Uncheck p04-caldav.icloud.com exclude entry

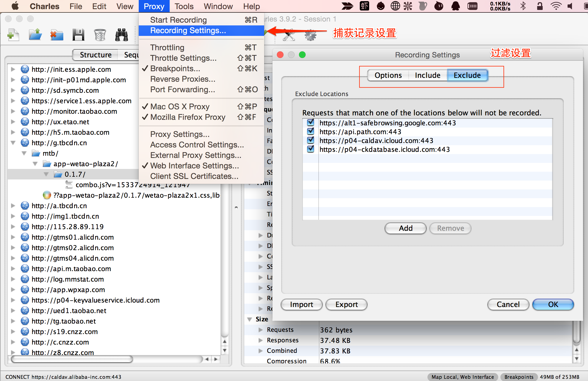pyautogui.click(x=311, y=140)
